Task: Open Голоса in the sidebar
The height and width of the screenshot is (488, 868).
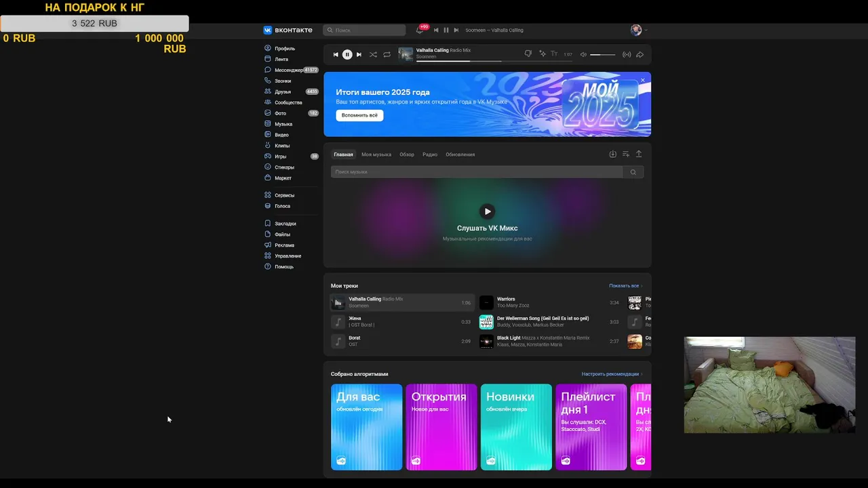Action: (282, 207)
